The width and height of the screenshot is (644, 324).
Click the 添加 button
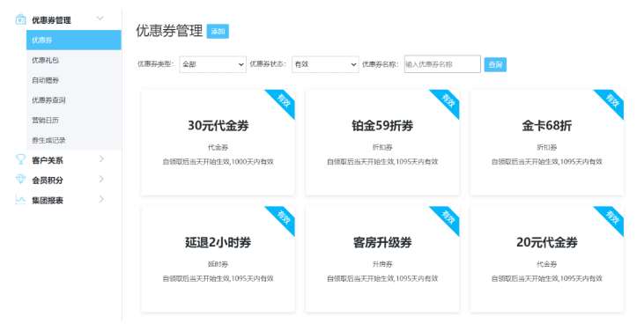(x=218, y=31)
